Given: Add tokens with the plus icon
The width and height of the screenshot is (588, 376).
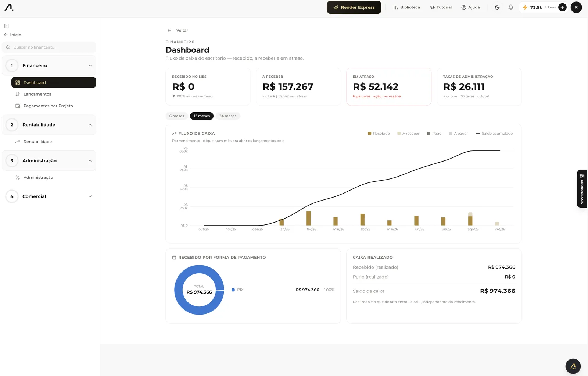Looking at the screenshot, I should coord(562,7).
